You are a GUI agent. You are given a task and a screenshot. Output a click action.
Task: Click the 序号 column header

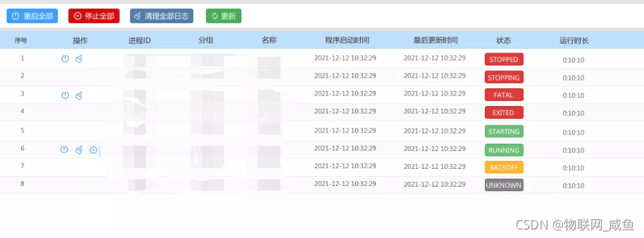21,40
